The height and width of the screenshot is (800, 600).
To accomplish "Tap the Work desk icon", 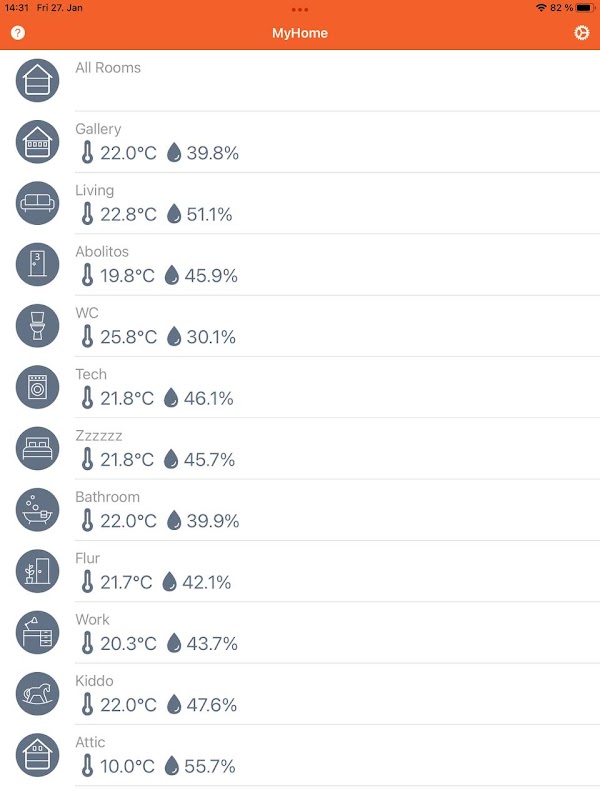I will pos(37,632).
